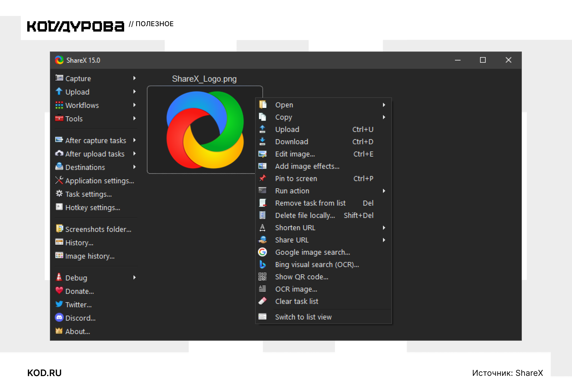Viewport: 572px width, 392px height.
Task: Expand the Shorten URL submenu arrow
Action: (x=384, y=228)
